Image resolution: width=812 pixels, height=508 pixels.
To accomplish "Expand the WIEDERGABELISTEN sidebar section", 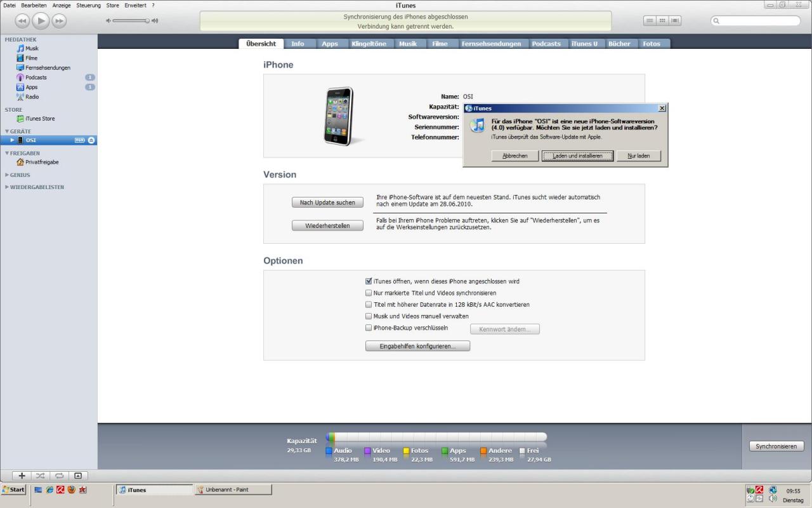I will [7, 187].
